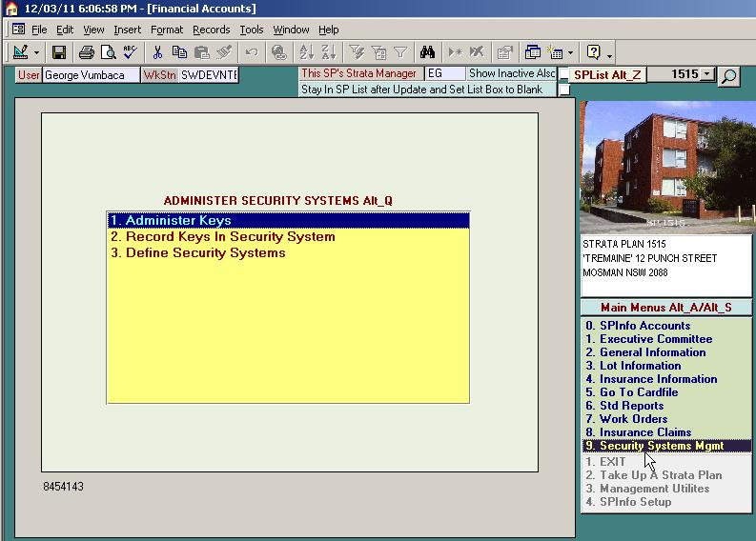Toggle the Stay In SP List after Update checkbox

pyautogui.click(x=564, y=90)
